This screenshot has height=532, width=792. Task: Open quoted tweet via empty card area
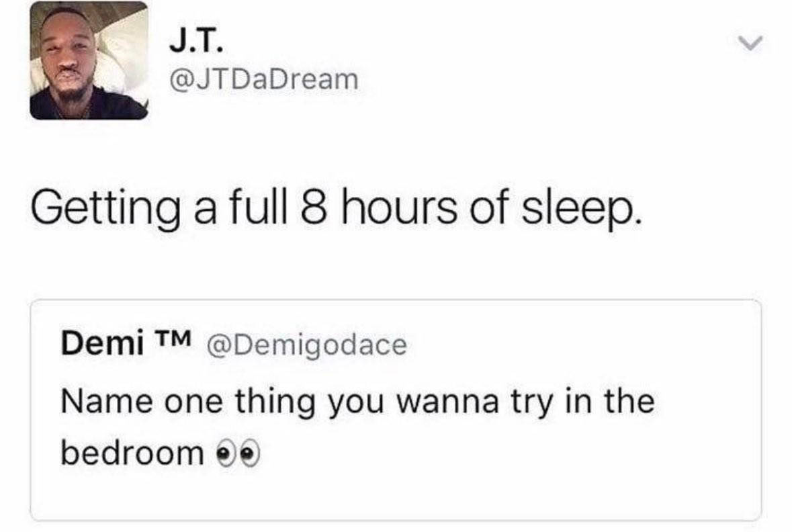tap(505, 485)
